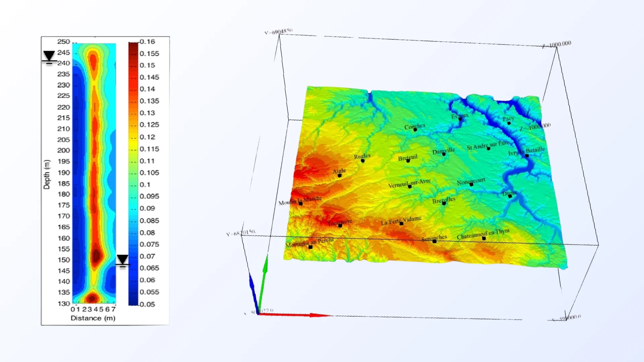Click the Chateauneuf en Thym label

point(483,234)
